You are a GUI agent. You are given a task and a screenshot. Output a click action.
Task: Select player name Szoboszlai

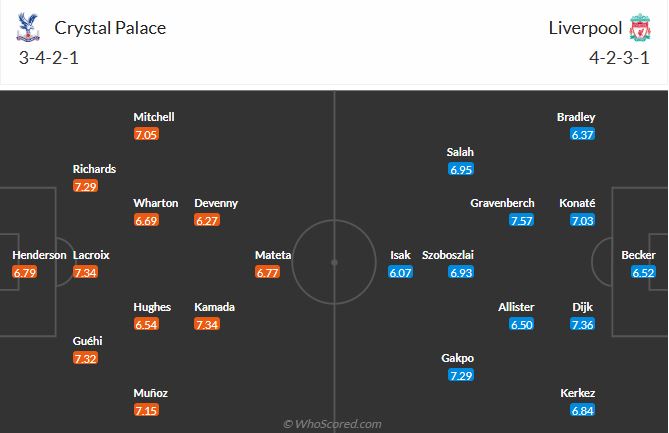[x=448, y=255]
